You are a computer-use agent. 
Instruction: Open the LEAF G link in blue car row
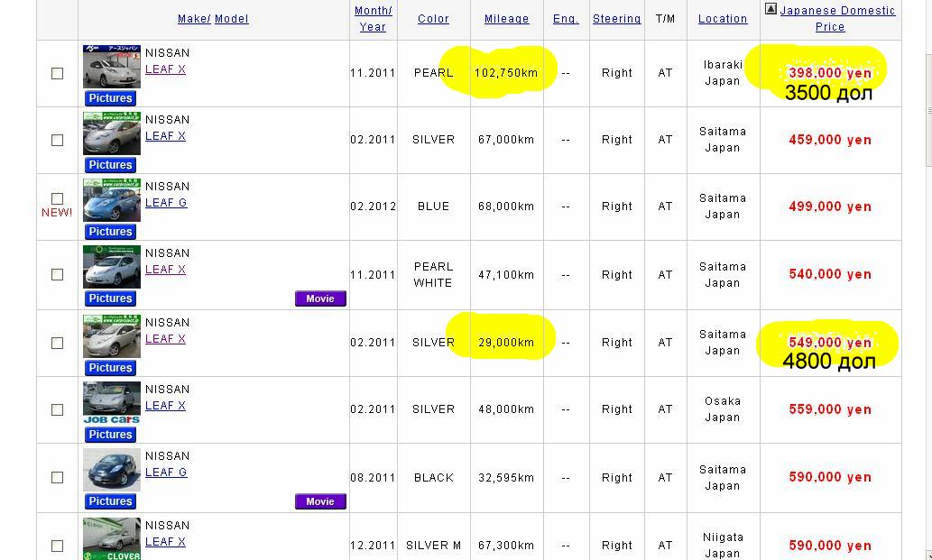click(x=166, y=203)
